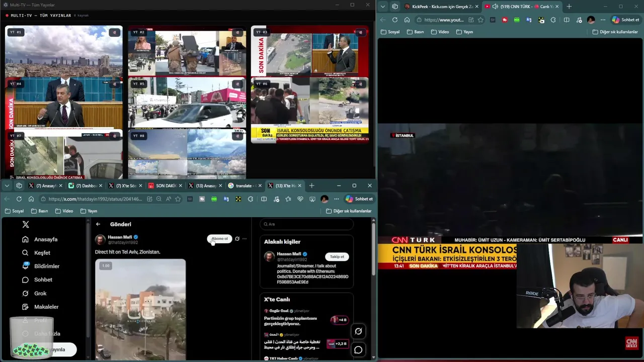Open Bildirimler in X sidebar
Image resolution: width=644 pixels, height=362 pixels.
[x=41, y=266]
